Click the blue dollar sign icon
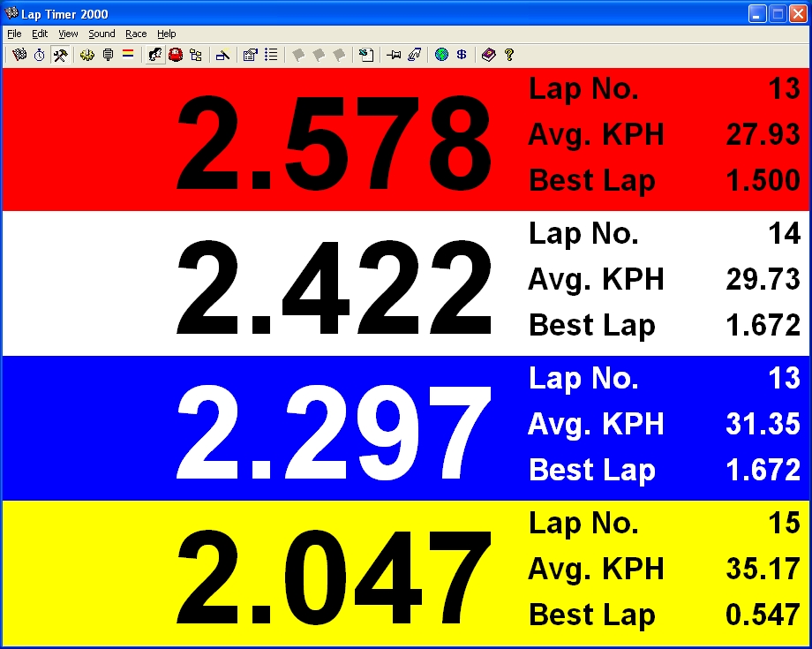The height and width of the screenshot is (649, 812). [462, 55]
